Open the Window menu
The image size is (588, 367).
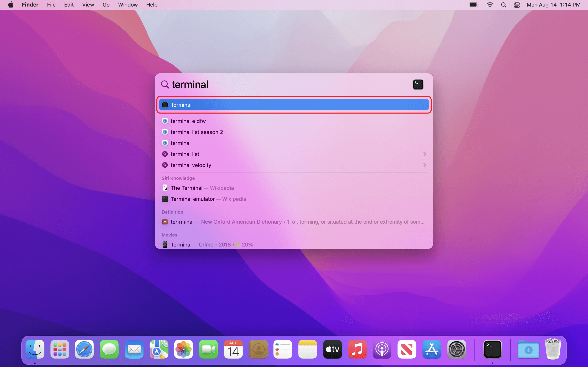coord(128,5)
